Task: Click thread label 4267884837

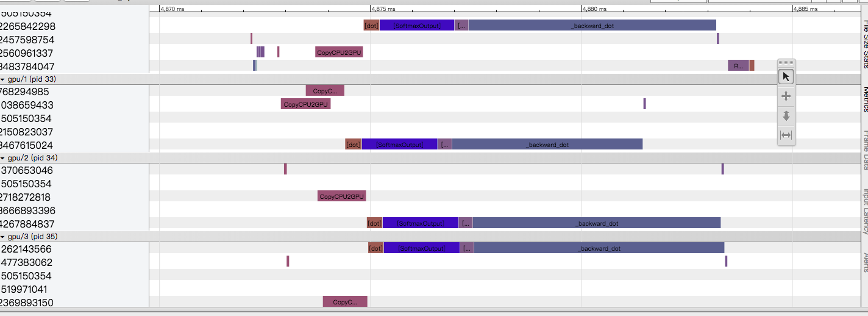Action: pyautogui.click(x=27, y=224)
